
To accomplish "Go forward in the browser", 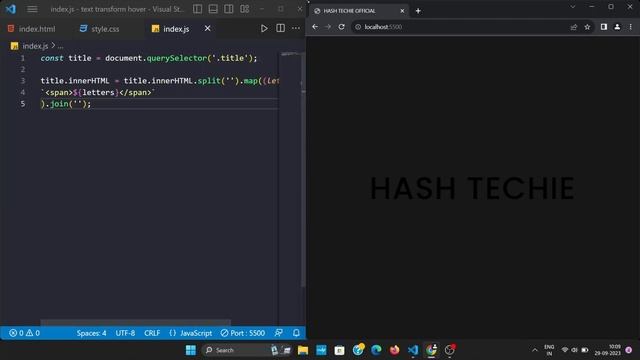I will [328, 27].
